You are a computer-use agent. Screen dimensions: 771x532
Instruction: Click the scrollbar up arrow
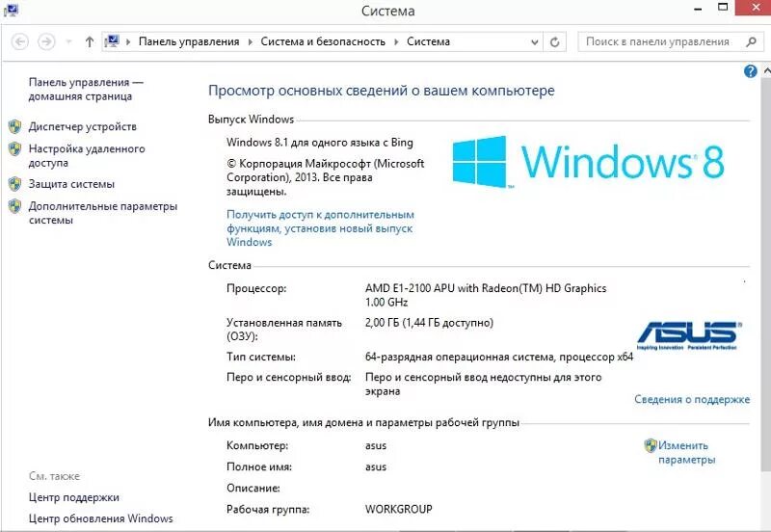click(x=766, y=70)
